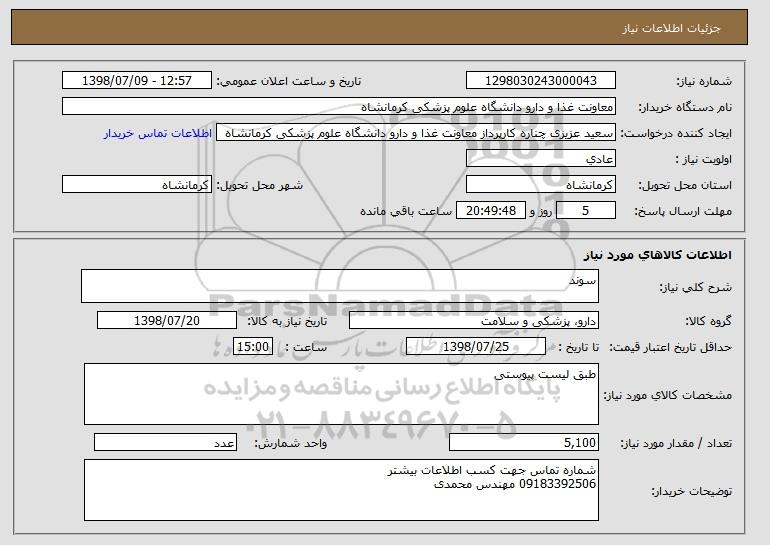
Task: Click the text ساعت باقی مانده
Action: tap(406, 211)
